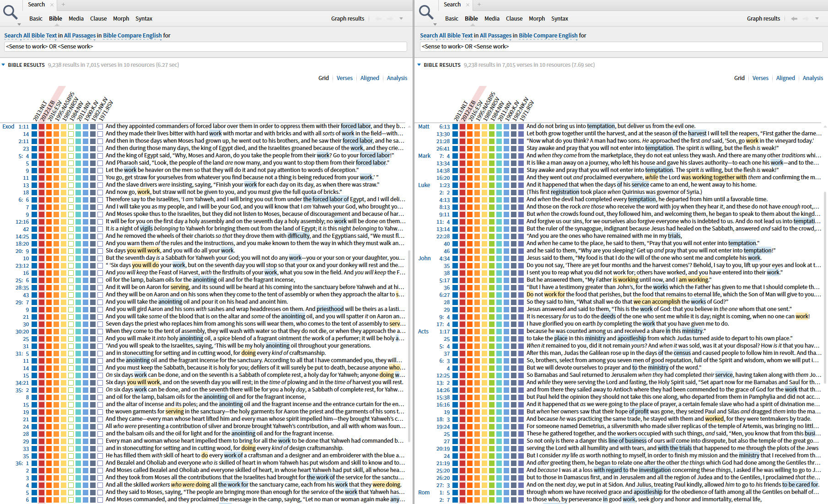Image resolution: width=828 pixels, height=504 pixels.
Task: Click red LEB cell in Matt 6:13 row
Action: point(462,127)
